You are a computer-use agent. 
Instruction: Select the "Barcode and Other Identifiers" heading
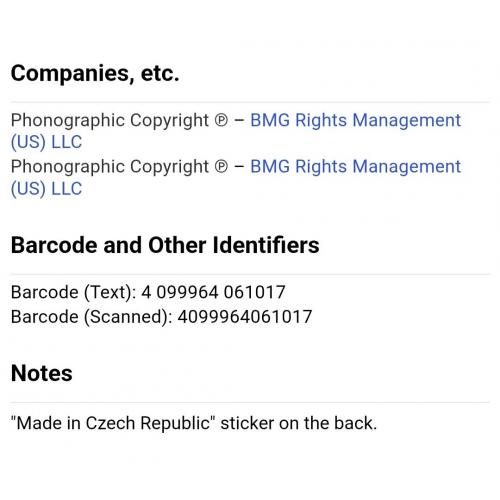pos(165,245)
